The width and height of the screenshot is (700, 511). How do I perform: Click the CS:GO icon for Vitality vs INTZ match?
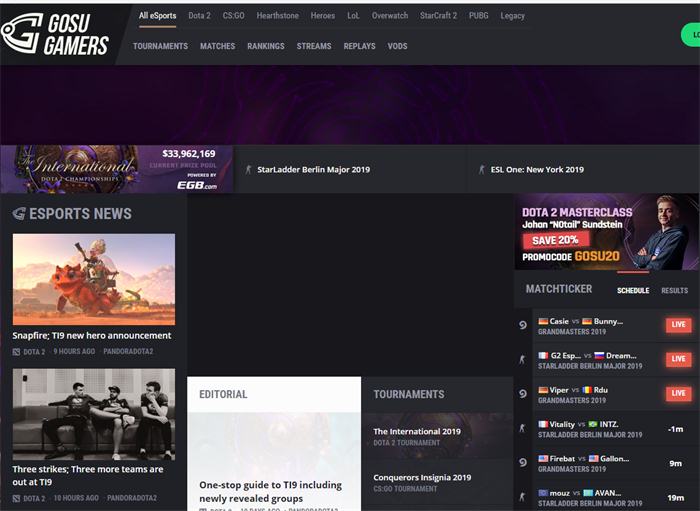pyautogui.click(x=522, y=428)
